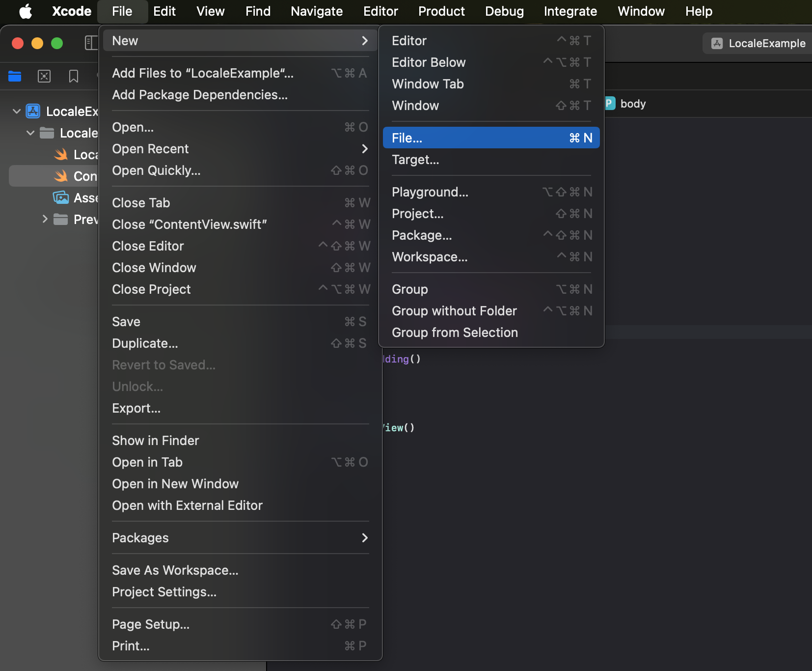Choose Page Setup…

pyautogui.click(x=241, y=624)
